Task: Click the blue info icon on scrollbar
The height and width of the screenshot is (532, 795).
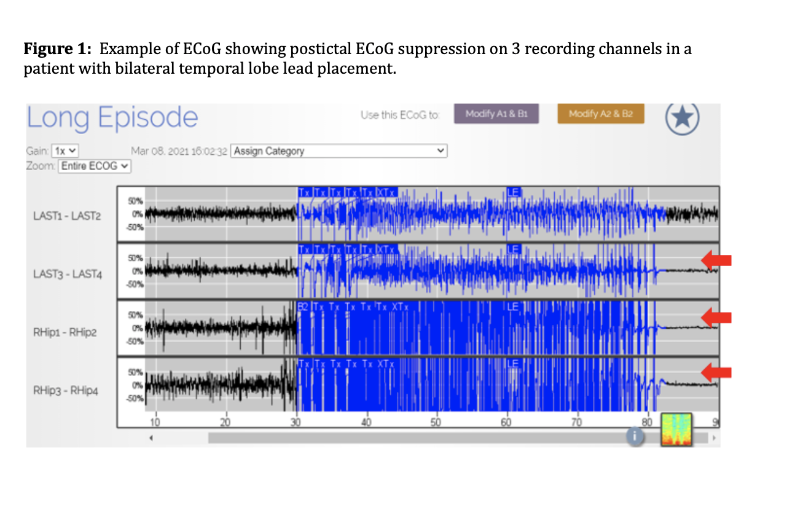Action: (634, 436)
